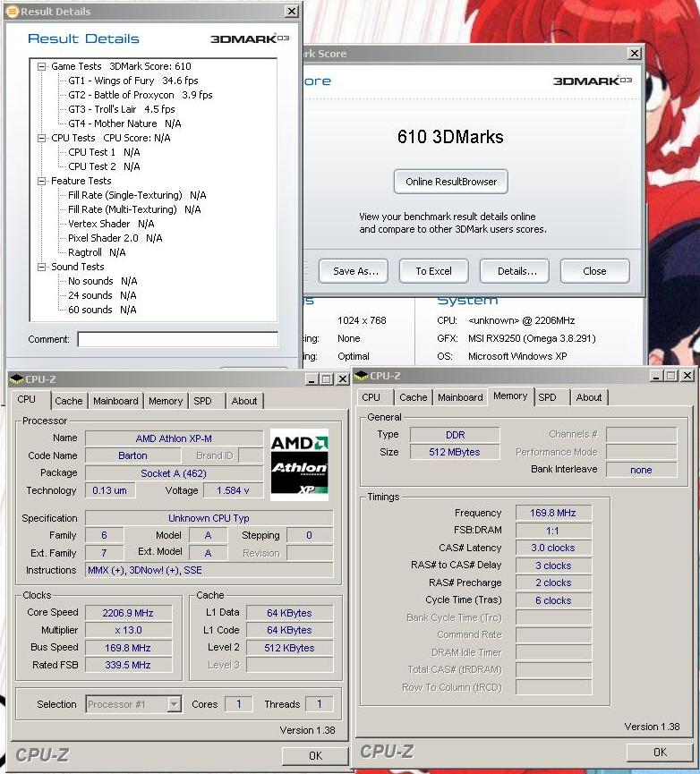700x774 pixels.
Task: Click Close button in 3DMark Score window
Action: [595, 271]
